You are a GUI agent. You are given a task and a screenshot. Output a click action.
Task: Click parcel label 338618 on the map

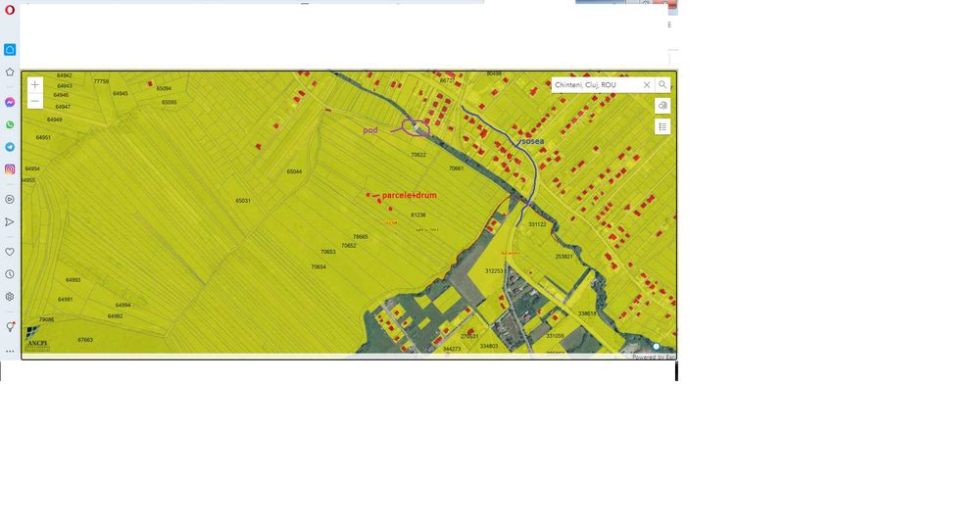(587, 313)
